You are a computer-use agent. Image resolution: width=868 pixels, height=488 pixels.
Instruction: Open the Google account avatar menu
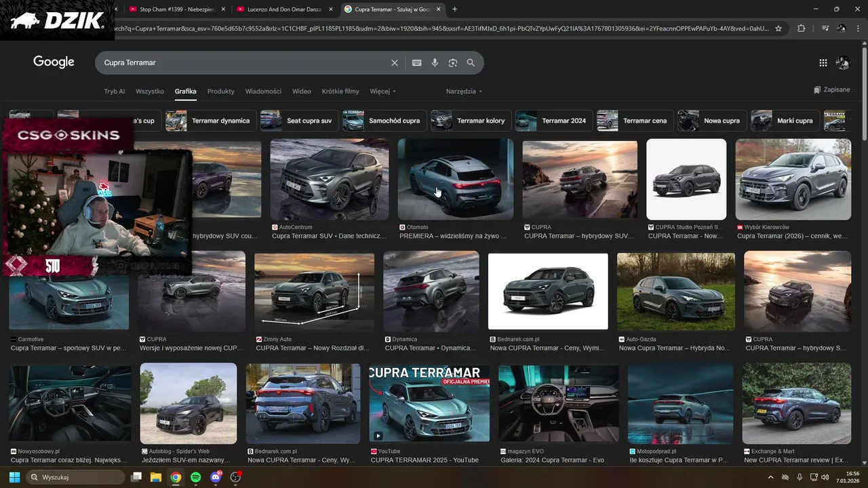point(843,62)
